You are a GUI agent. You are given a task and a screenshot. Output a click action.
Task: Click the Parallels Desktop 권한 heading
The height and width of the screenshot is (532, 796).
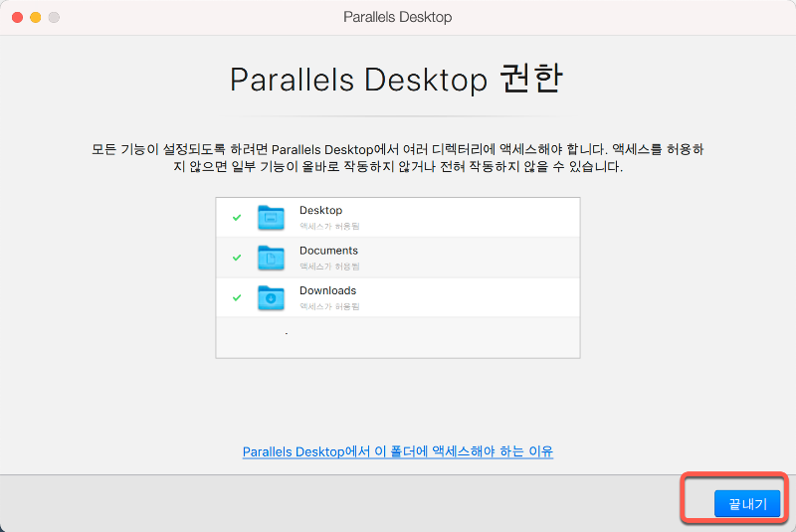click(396, 80)
